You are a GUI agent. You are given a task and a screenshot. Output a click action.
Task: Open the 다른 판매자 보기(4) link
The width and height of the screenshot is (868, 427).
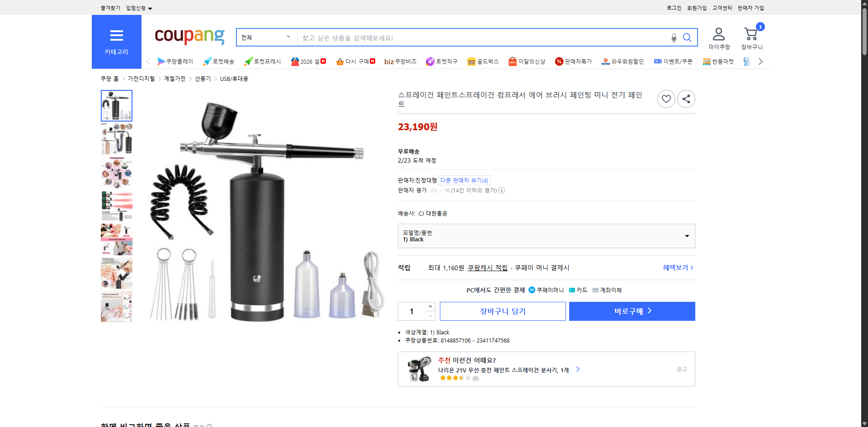tap(464, 180)
